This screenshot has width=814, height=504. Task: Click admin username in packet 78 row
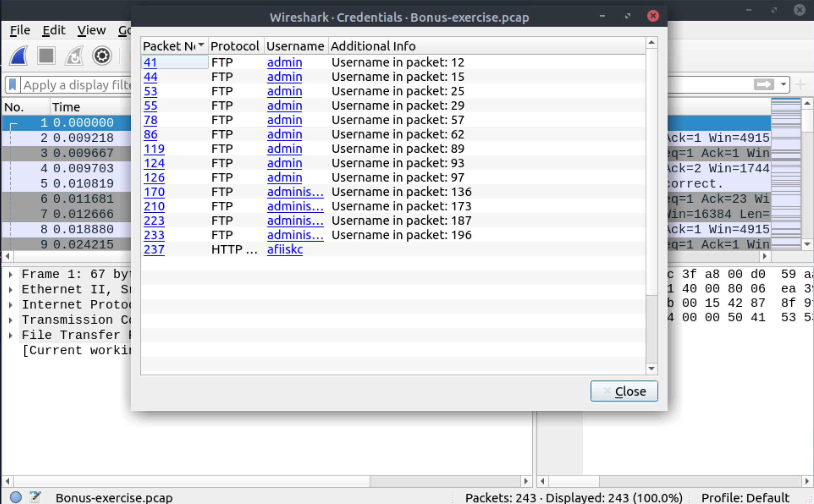284,120
